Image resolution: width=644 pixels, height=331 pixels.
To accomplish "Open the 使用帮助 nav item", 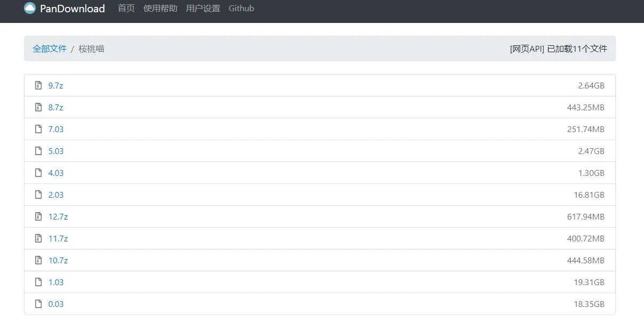I will [160, 9].
